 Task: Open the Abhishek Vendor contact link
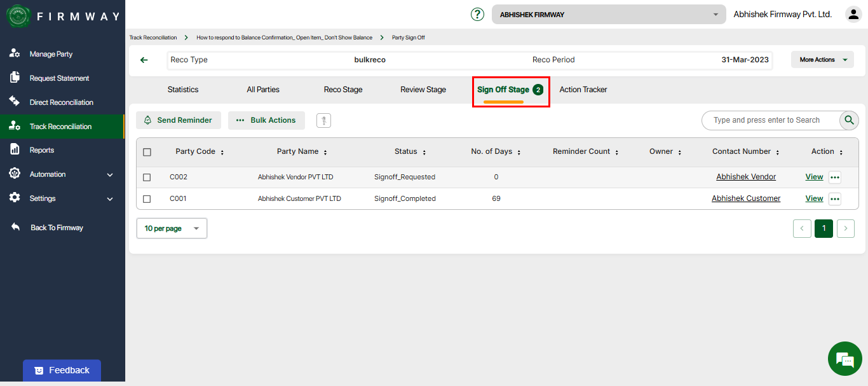[745, 177]
